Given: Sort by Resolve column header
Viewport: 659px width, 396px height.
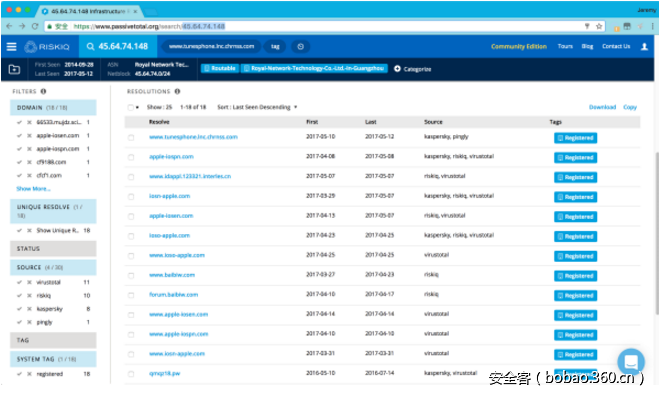Looking at the screenshot, I should (159, 122).
